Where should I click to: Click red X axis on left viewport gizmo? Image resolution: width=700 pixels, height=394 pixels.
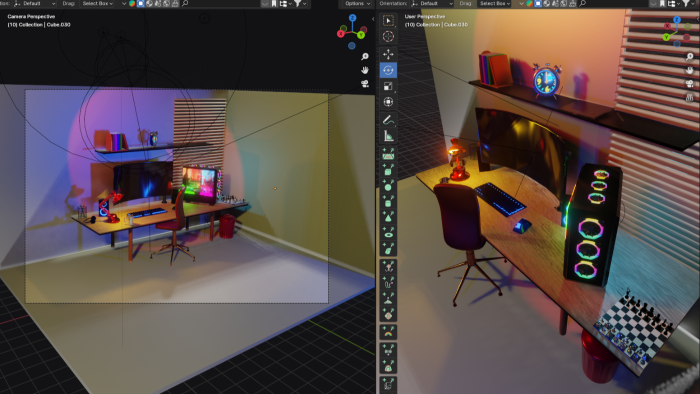(342, 34)
